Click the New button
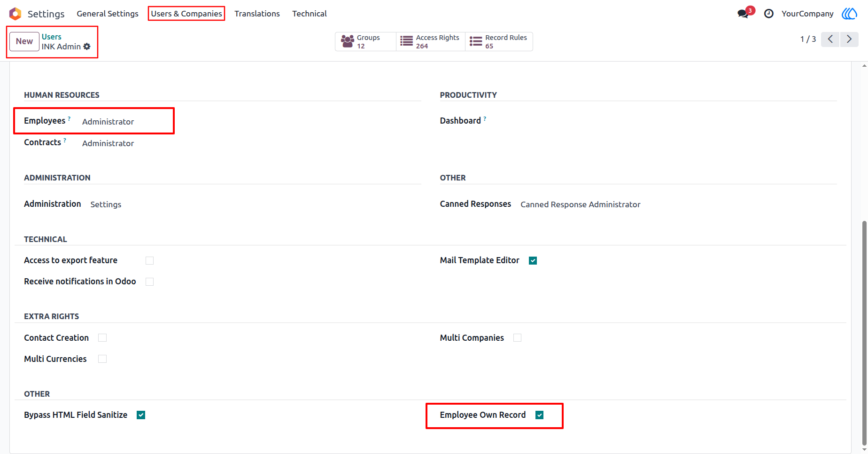Image resolution: width=868 pixels, height=454 pixels. (x=24, y=41)
